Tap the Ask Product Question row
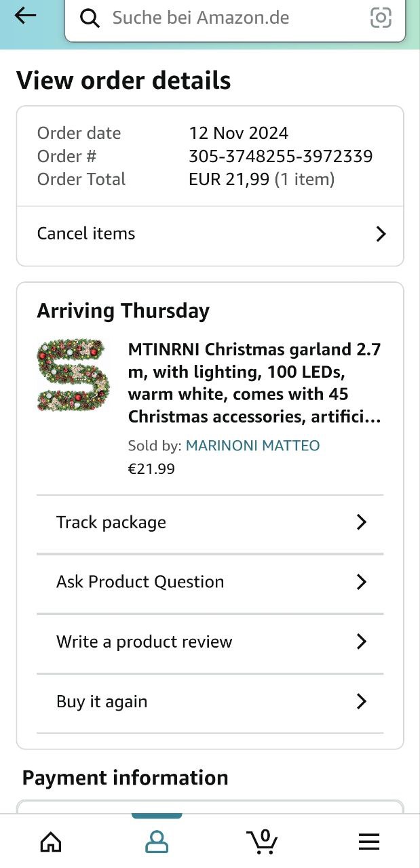Viewport: 420px width, 868px height. click(x=140, y=582)
